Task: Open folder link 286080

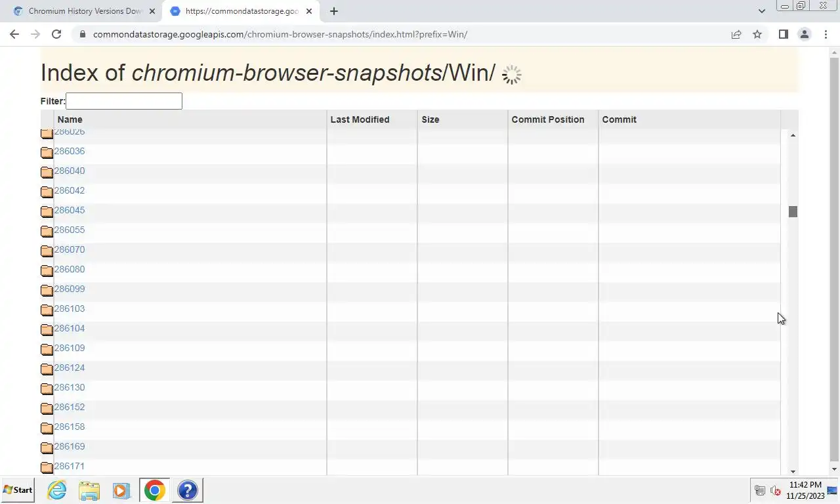Action: pyautogui.click(x=70, y=269)
